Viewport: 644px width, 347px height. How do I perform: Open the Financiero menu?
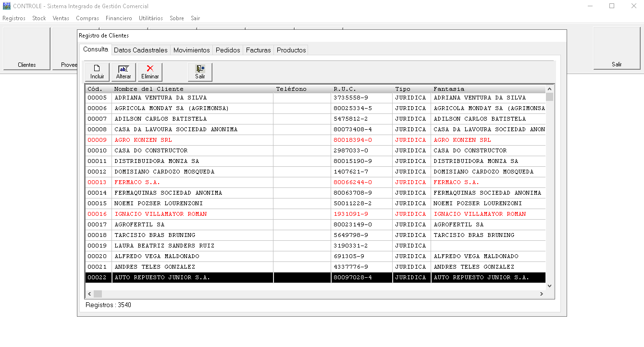coord(119,18)
